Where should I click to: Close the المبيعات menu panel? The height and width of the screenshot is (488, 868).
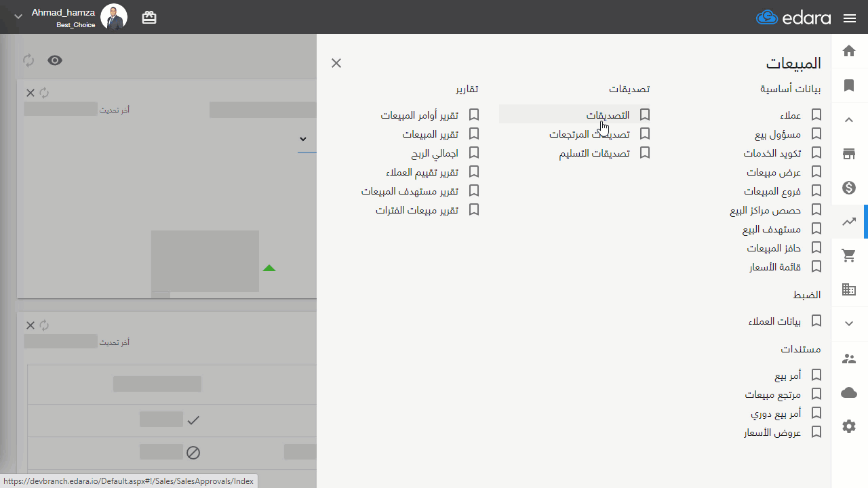[336, 63]
